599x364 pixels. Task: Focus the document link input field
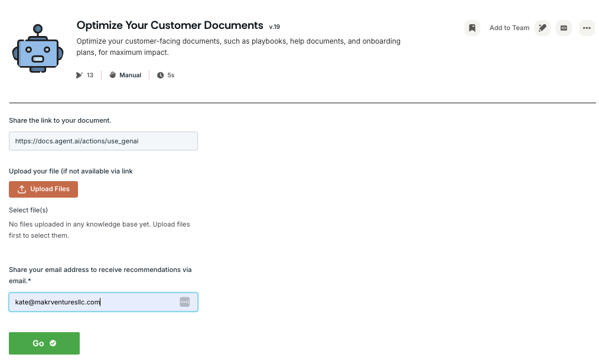pyautogui.click(x=103, y=141)
